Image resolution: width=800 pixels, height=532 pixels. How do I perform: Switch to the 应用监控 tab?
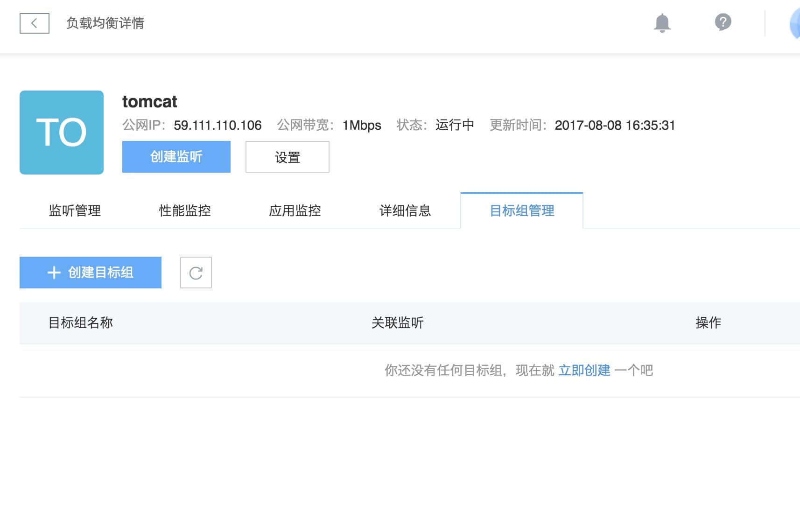295,211
